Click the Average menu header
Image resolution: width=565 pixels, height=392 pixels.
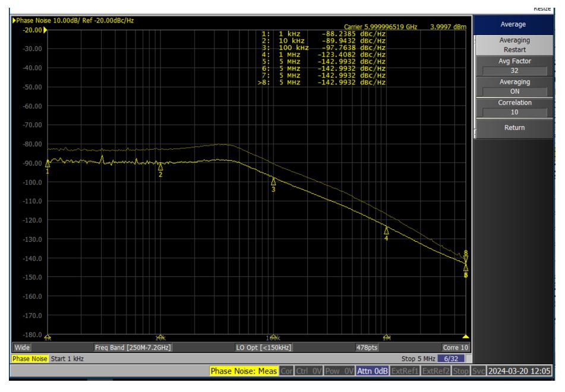[515, 24]
